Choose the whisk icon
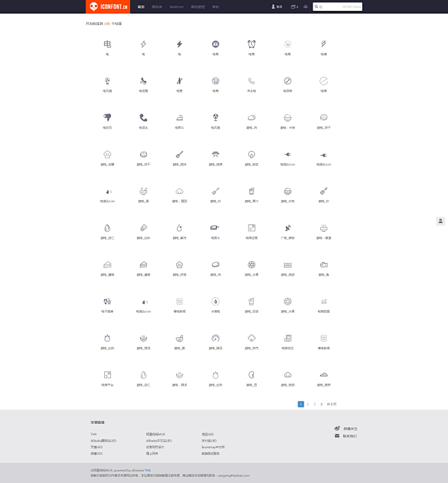Image resolution: width=448 pixels, height=483 pixels. pos(180,154)
